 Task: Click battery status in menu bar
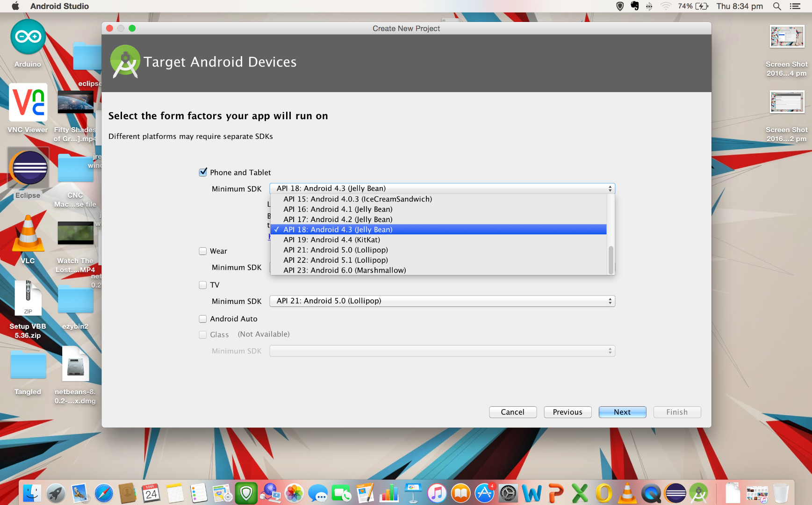[x=693, y=6]
